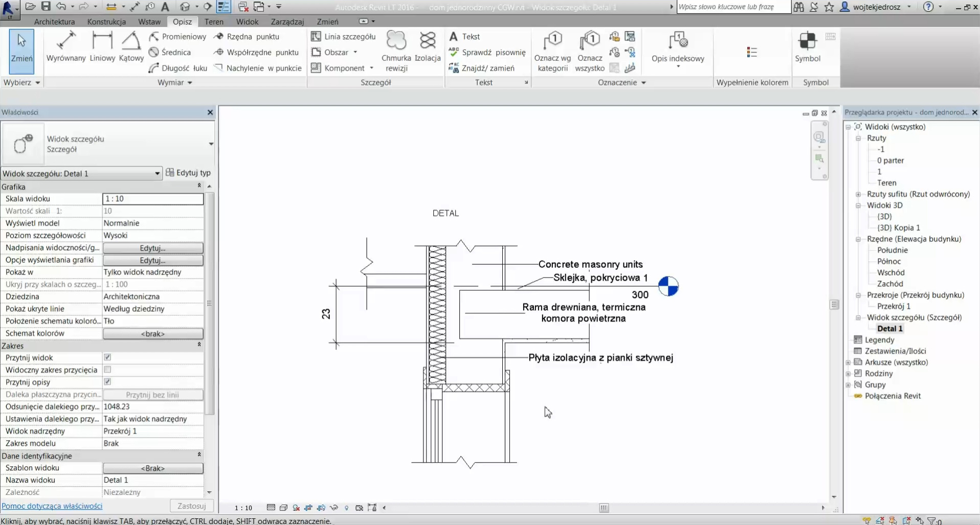Image resolution: width=980 pixels, height=525 pixels.
Task: Open the Zarządzaj ribbon tab
Action: click(x=287, y=22)
